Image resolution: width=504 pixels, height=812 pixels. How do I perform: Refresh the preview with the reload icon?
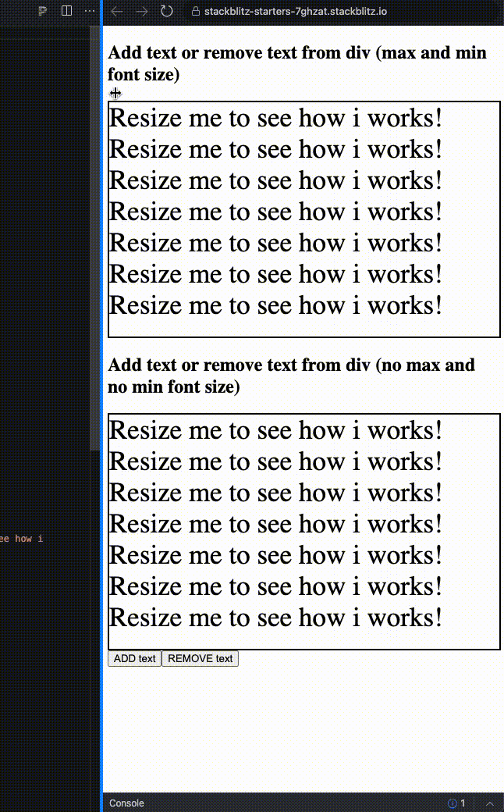[x=165, y=12]
